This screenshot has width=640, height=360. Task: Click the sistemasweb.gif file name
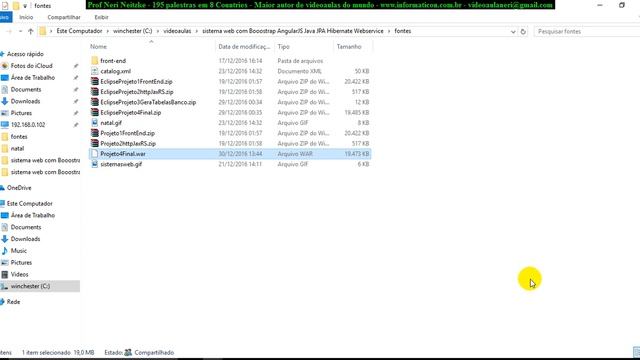coord(121,164)
